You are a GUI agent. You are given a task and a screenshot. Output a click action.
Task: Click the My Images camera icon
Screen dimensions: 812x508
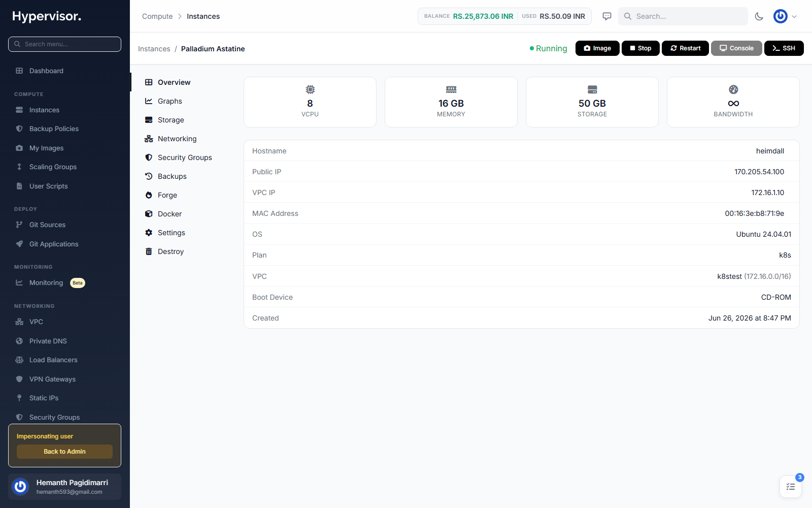[x=19, y=148]
